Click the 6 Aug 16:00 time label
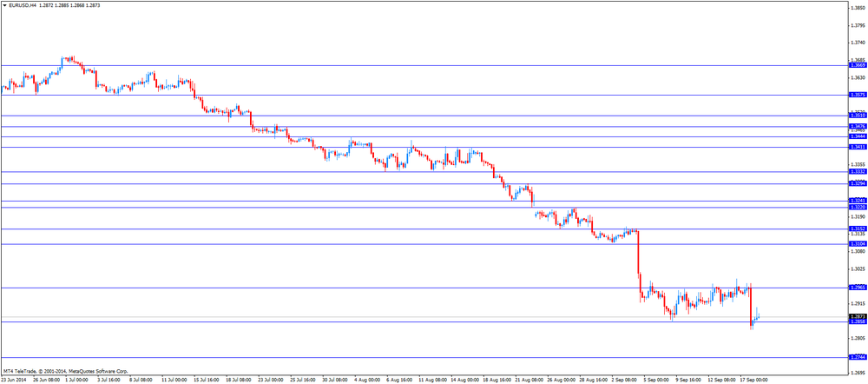The width and height of the screenshot is (868, 384). click(399, 381)
